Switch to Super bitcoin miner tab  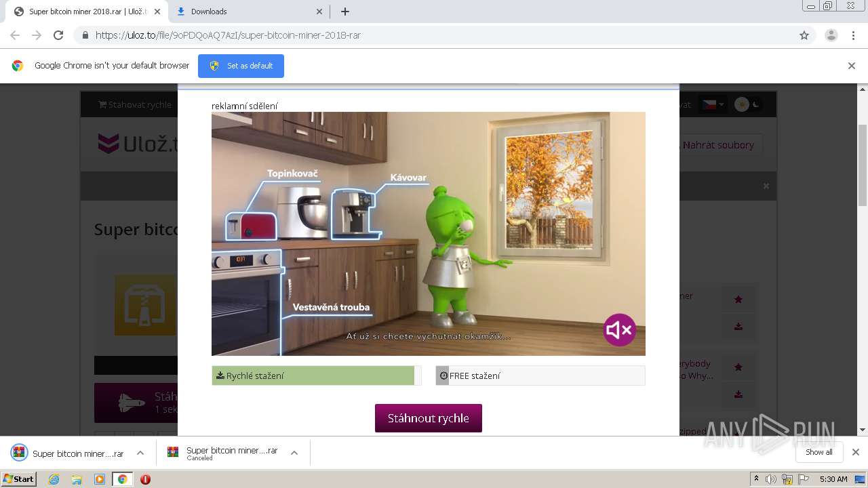(86, 12)
